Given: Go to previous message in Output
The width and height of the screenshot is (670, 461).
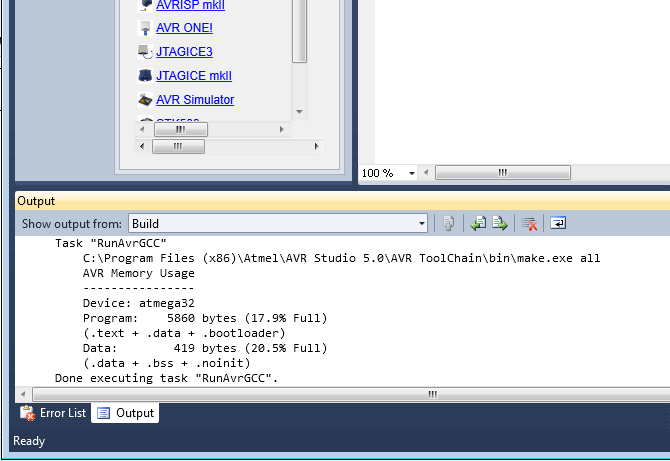Looking at the screenshot, I should click(x=478, y=223).
